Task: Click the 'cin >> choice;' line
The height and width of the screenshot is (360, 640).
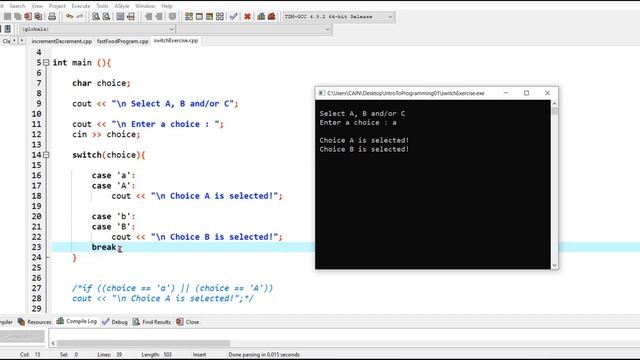Action: tap(106, 134)
